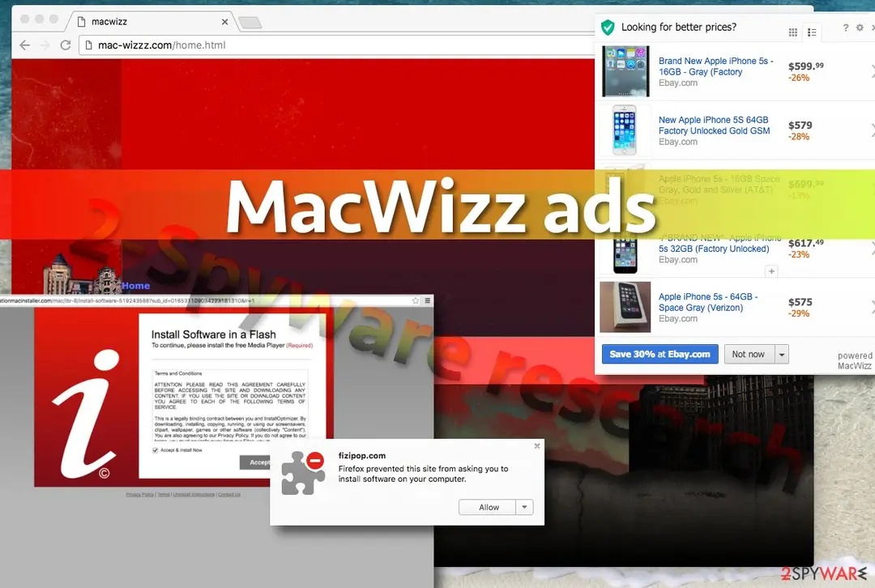Click the Save 30% at Ebay.com button

click(659, 354)
